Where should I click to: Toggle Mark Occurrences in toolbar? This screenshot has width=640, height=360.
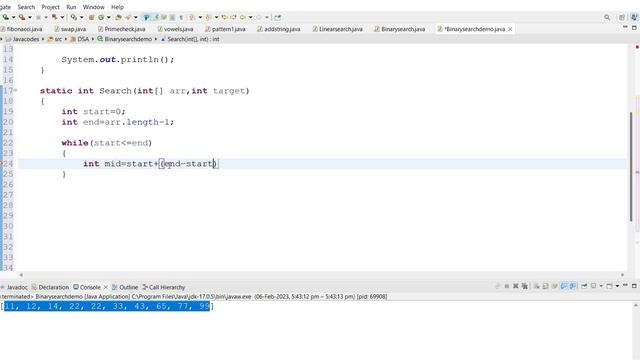tap(155, 17)
